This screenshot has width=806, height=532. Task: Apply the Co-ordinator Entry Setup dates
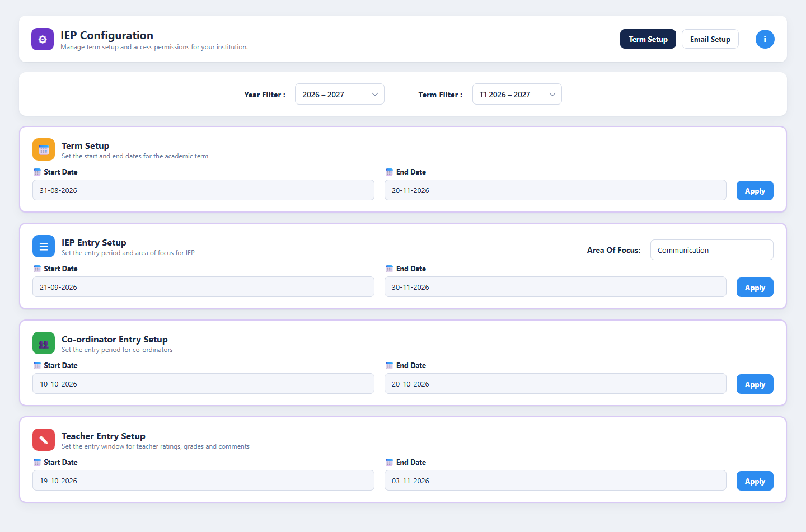pos(755,384)
